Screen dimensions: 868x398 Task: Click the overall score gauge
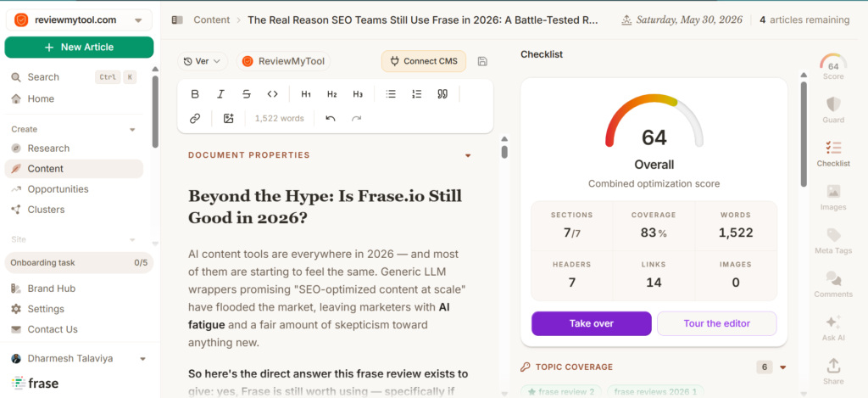(654, 121)
